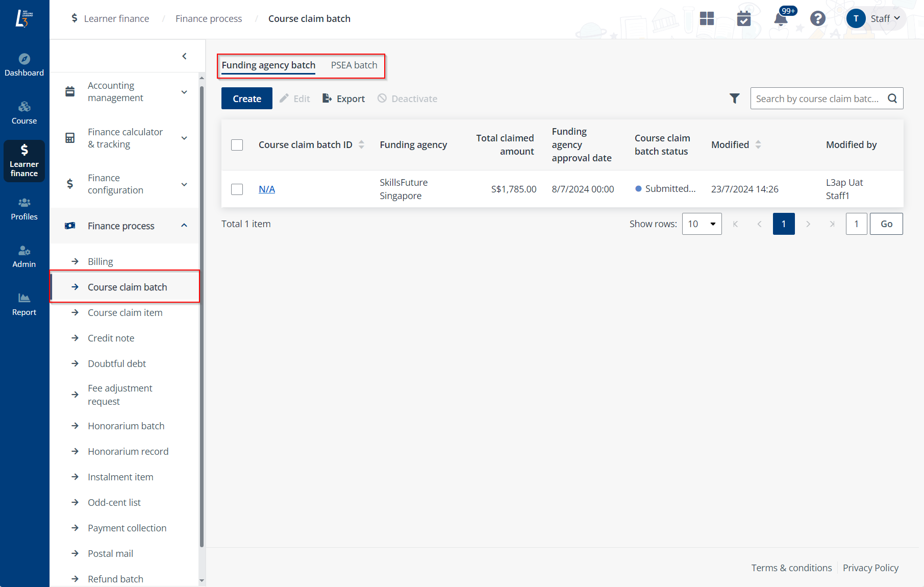
Task: Open the Show rows dropdown
Action: (702, 224)
